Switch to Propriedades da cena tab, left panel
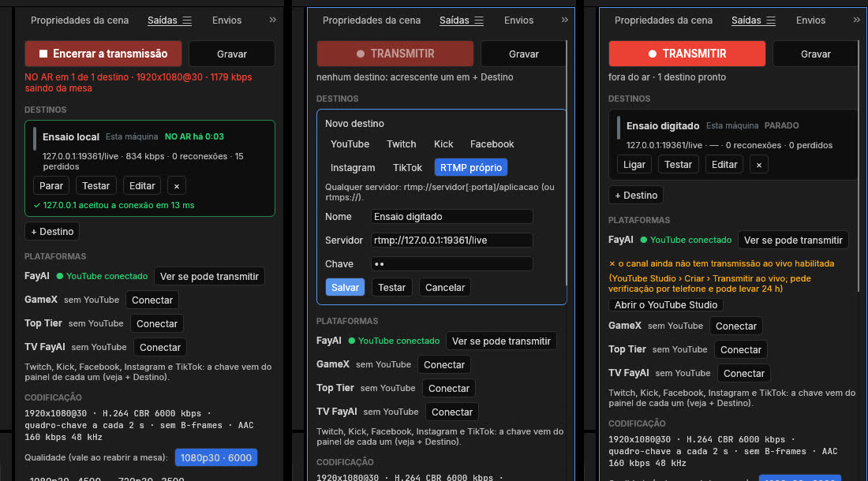 (x=80, y=21)
